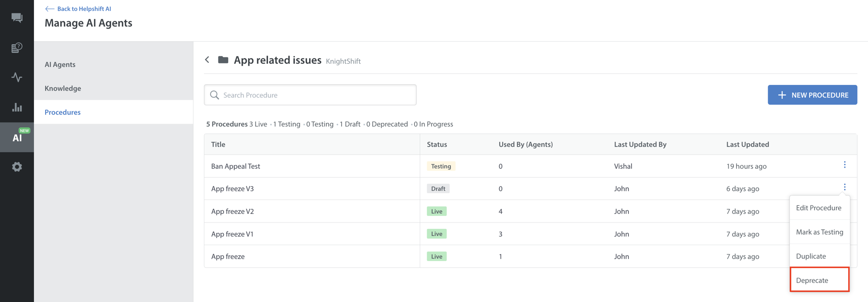Select Deprecate from the context menu

pos(812,280)
